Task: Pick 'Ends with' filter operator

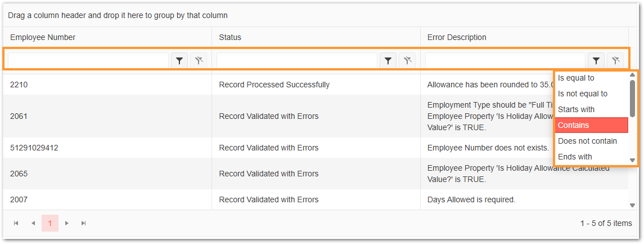Action: (x=592, y=157)
